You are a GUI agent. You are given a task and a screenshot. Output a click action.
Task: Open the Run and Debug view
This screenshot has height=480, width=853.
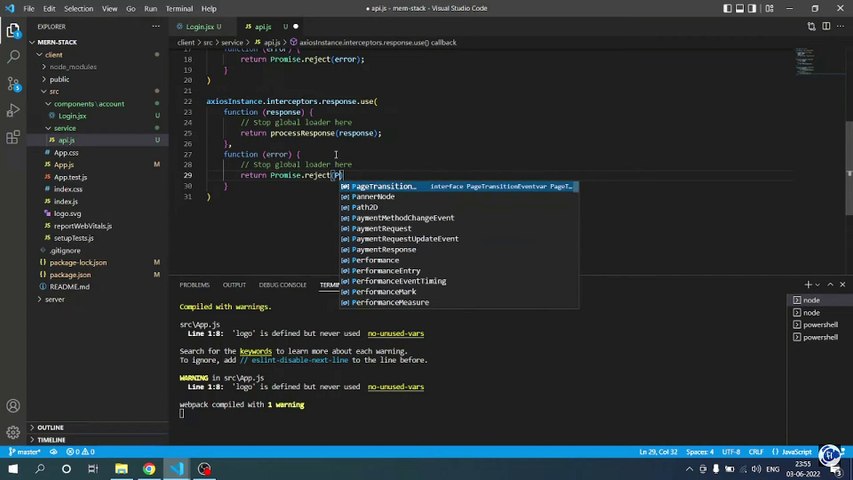point(13,110)
